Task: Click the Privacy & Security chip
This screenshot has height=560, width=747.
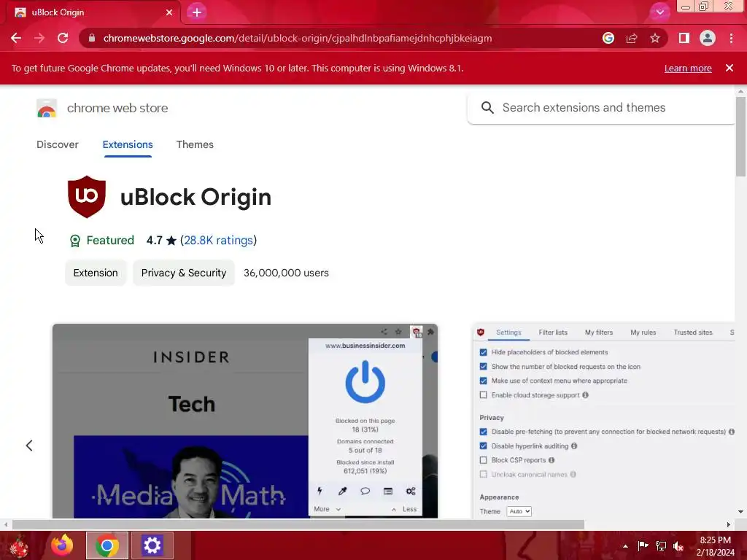Action: point(183,273)
